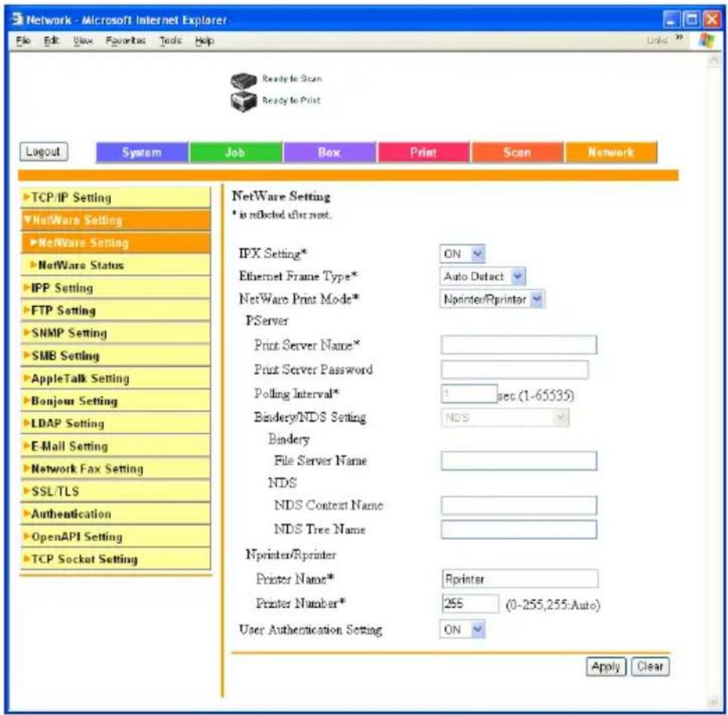This screenshot has width=728, height=715.
Task: Open Authentication in sidebar
Action: point(115,514)
